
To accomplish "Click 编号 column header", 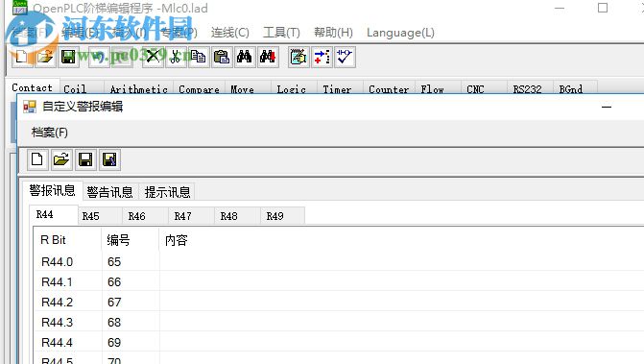I will pos(131,240).
